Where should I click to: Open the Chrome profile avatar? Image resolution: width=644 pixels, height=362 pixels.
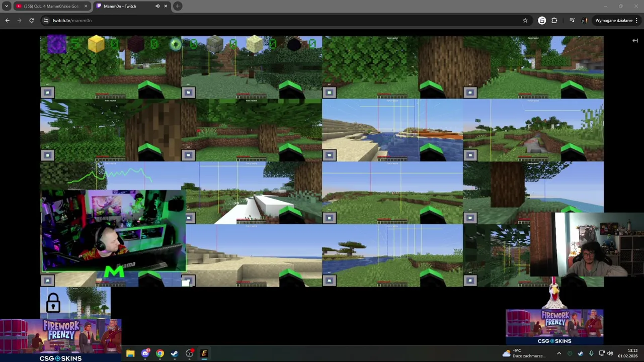click(584, 20)
